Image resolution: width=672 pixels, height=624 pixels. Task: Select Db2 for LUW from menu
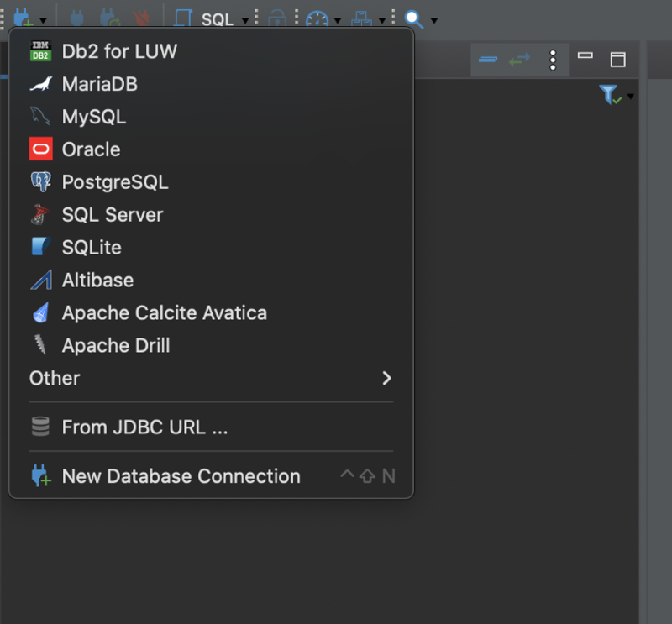[x=211, y=51]
